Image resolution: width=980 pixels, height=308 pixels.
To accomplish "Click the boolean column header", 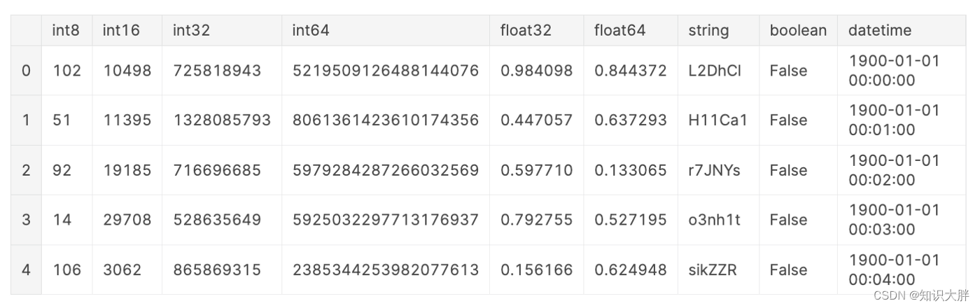I will click(x=798, y=31).
